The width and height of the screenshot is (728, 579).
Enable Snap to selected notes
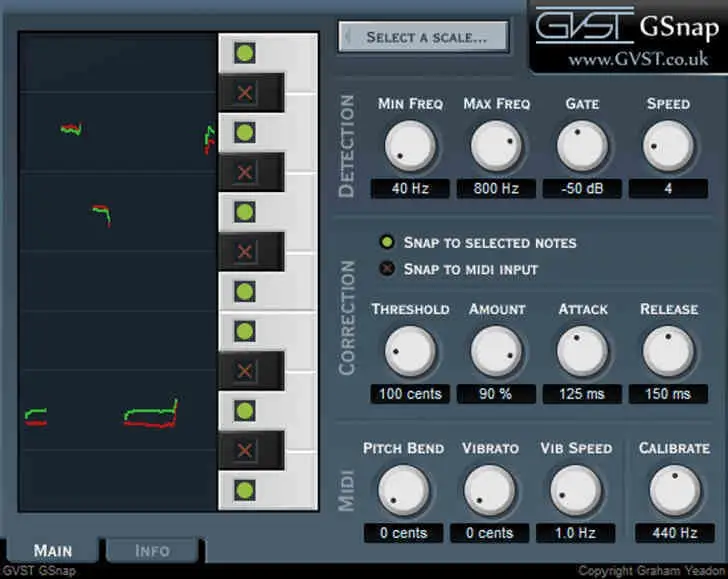coord(386,242)
